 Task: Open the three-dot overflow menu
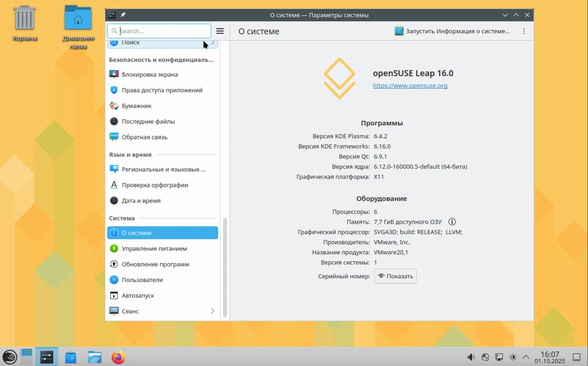point(524,31)
